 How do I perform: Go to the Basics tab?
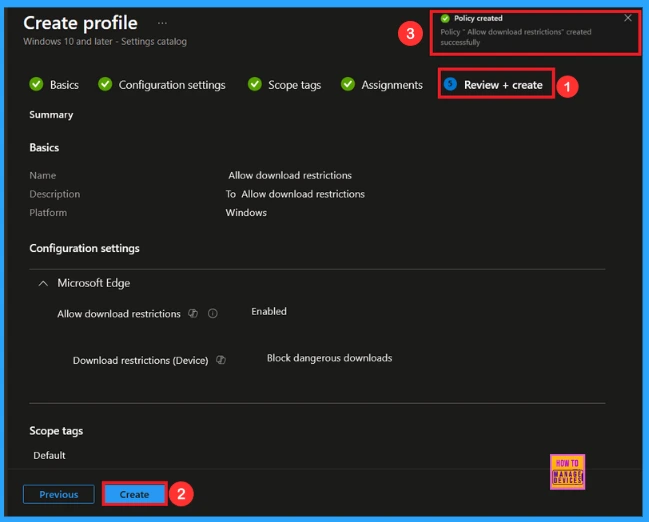click(x=64, y=85)
